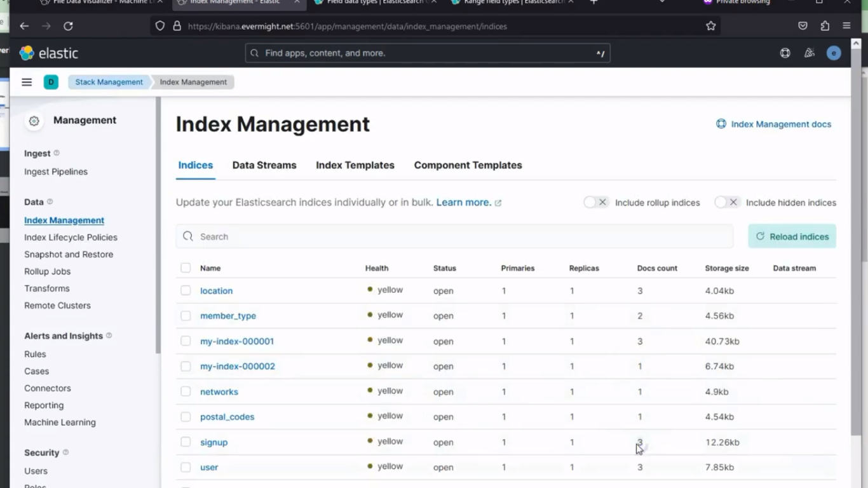This screenshot has width=868, height=488.
Task: Switch to the Component Templates tab
Action: point(468,165)
